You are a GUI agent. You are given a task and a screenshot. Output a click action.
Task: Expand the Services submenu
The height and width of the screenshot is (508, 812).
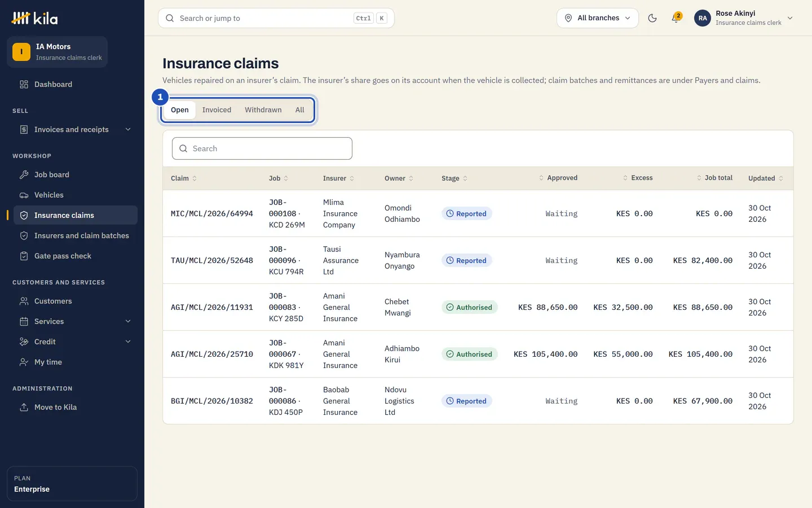pos(72,322)
